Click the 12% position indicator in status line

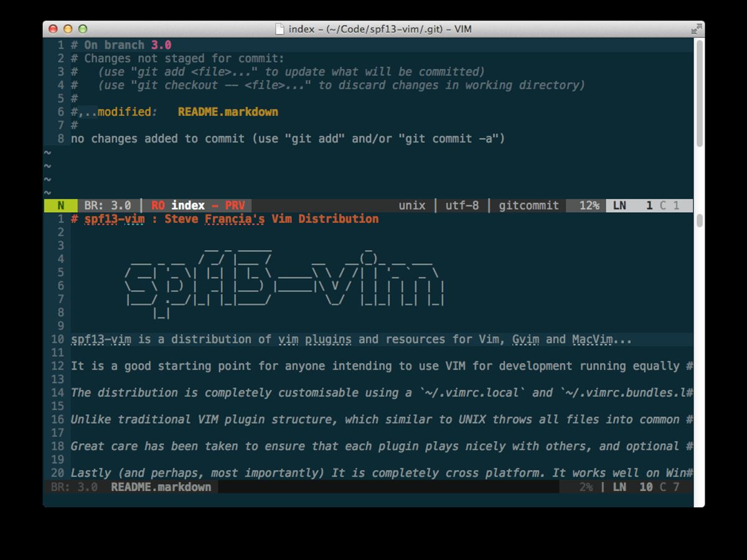click(589, 205)
